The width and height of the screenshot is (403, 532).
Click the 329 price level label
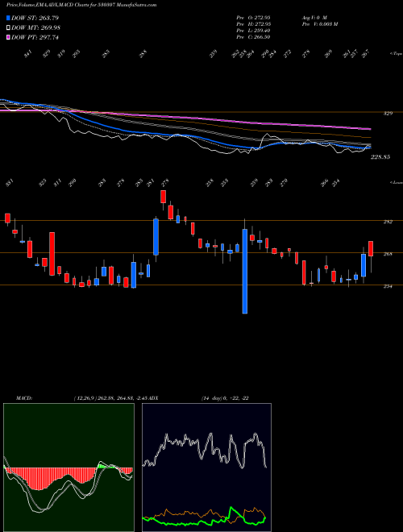pyautogui.click(x=388, y=114)
